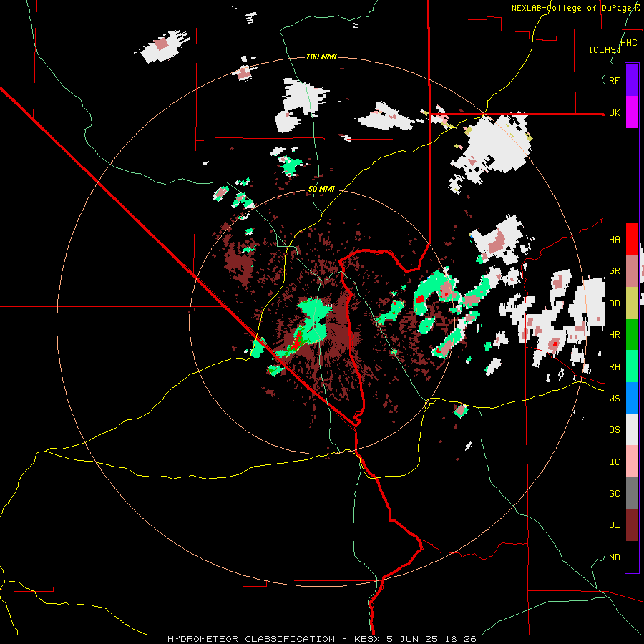Click the 'BD' legend label
The width and height of the screenshot is (644, 644).
pyautogui.click(x=614, y=303)
